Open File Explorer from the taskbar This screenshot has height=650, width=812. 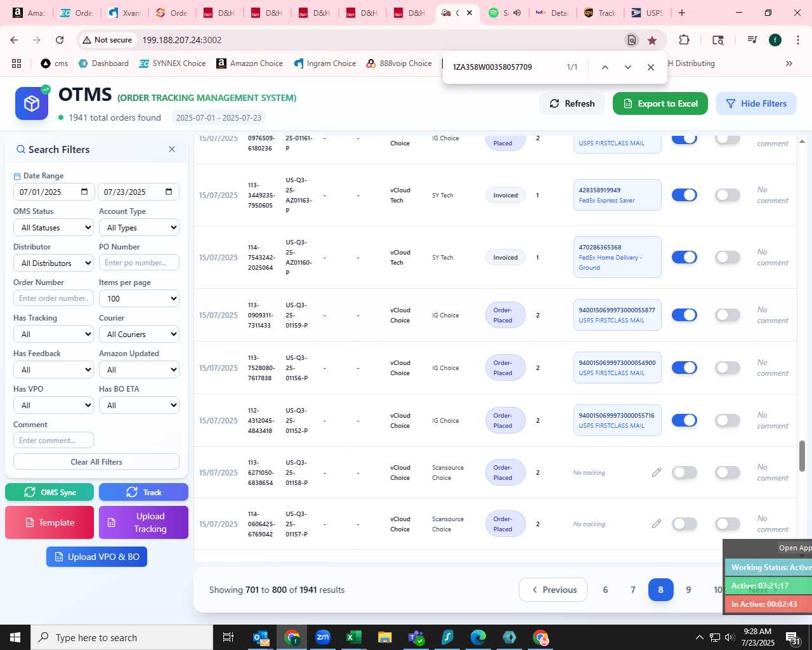tap(384, 637)
